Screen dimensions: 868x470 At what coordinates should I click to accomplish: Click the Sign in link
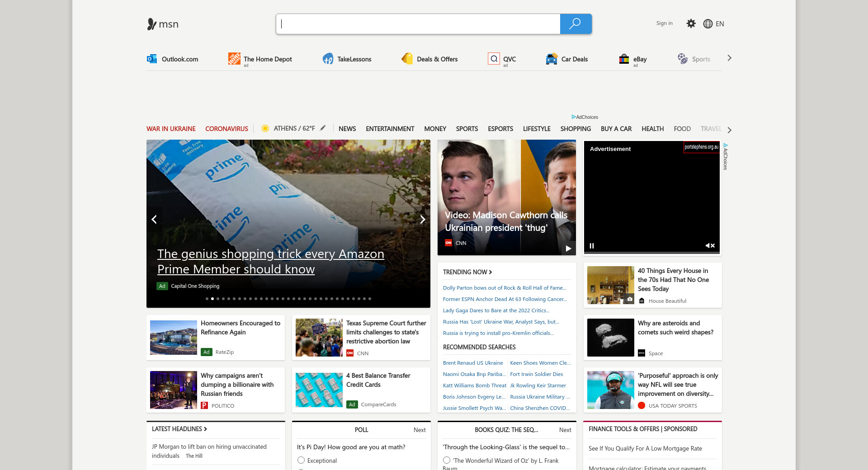[664, 23]
